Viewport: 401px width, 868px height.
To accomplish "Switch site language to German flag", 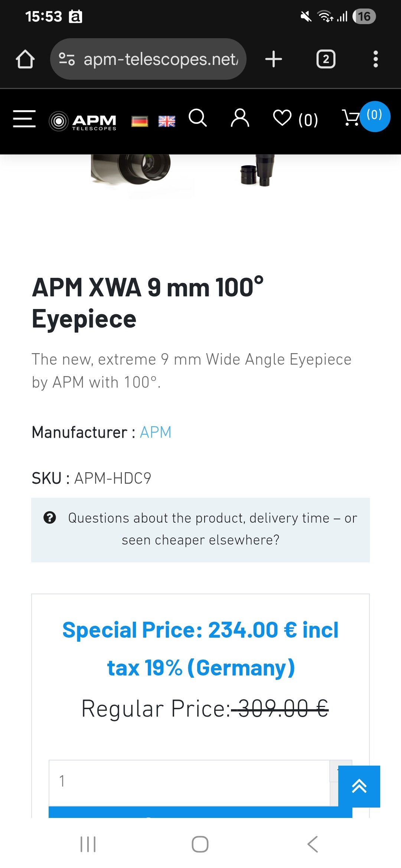I will pyautogui.click(x=140, y=121).
